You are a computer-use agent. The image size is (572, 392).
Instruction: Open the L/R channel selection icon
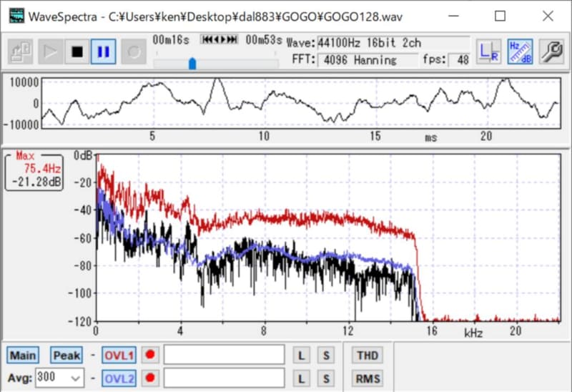489,52
